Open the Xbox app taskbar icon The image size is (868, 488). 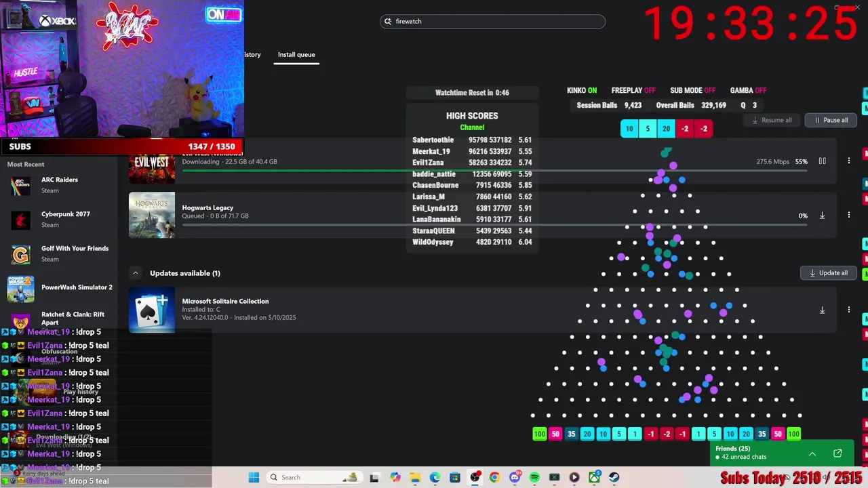click(594, 477)
